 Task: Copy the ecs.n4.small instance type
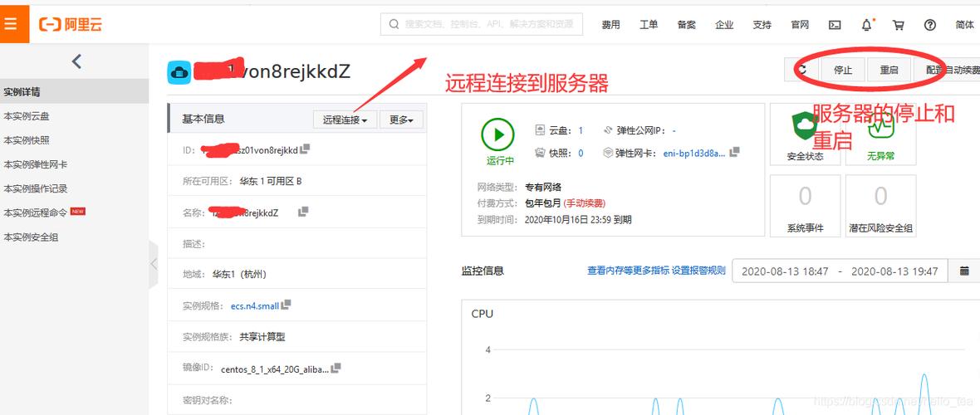click(287, 305)
